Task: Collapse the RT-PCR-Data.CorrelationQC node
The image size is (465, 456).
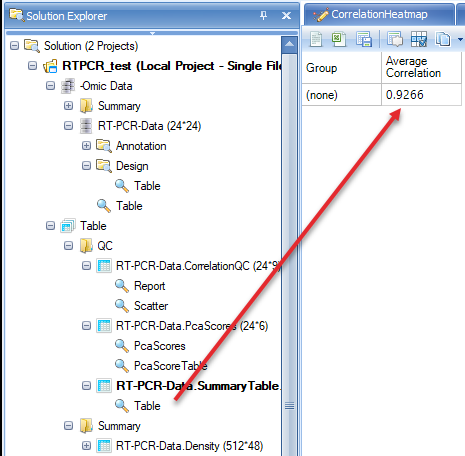Action: tap(86, 266)
